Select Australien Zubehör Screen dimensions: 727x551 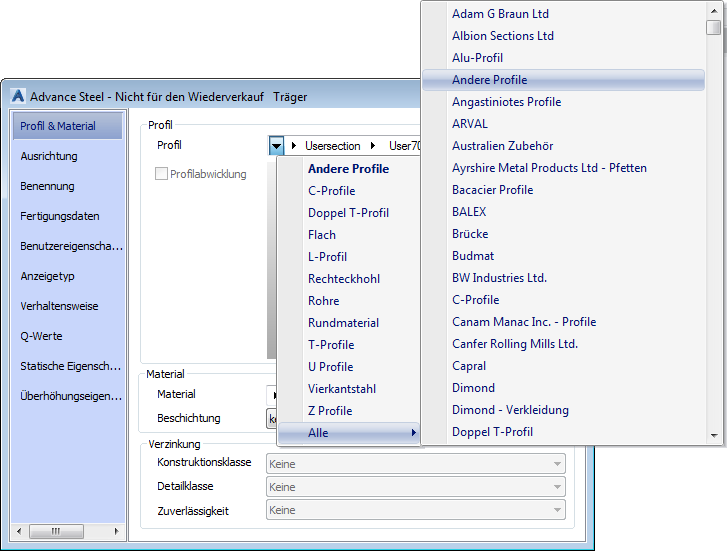(x=563, y=146)
